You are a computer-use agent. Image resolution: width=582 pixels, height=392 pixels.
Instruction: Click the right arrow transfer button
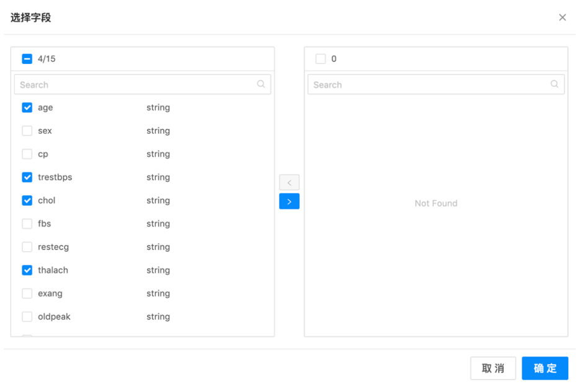point(289,202)
